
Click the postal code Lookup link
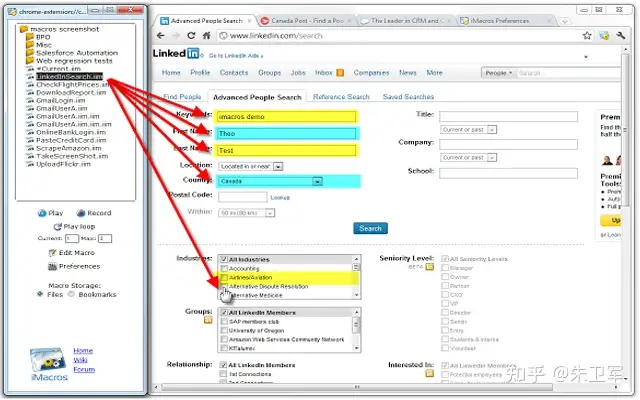point(280,198)
